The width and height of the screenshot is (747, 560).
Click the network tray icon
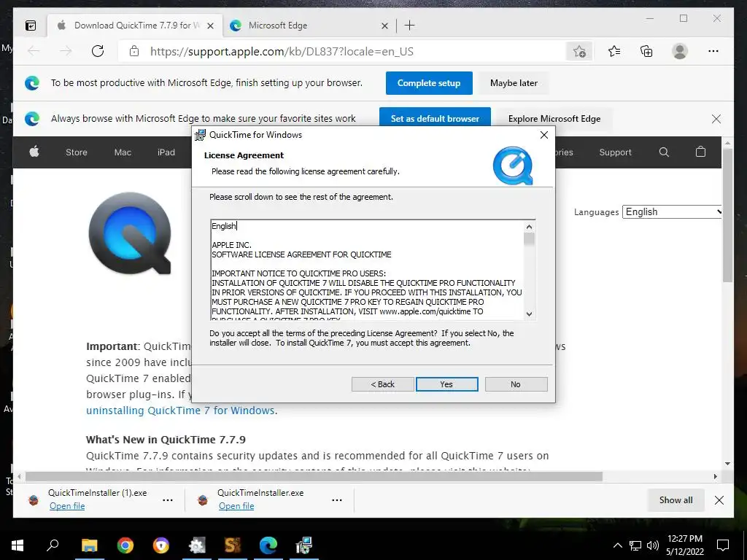(635, 545)
